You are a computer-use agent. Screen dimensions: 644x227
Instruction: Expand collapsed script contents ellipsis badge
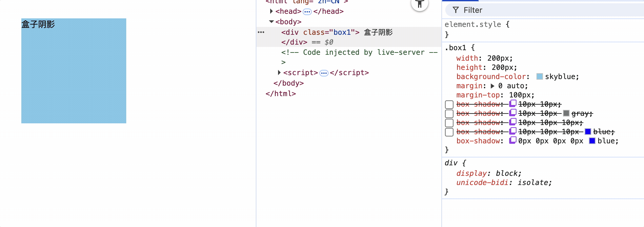click(x=324, y=73)
